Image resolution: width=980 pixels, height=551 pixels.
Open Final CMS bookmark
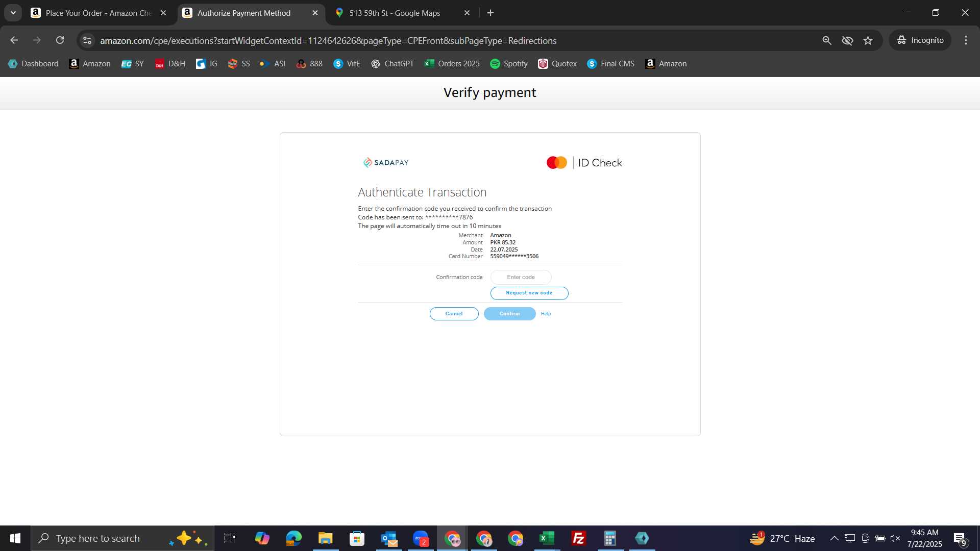(x=611, y=64)
